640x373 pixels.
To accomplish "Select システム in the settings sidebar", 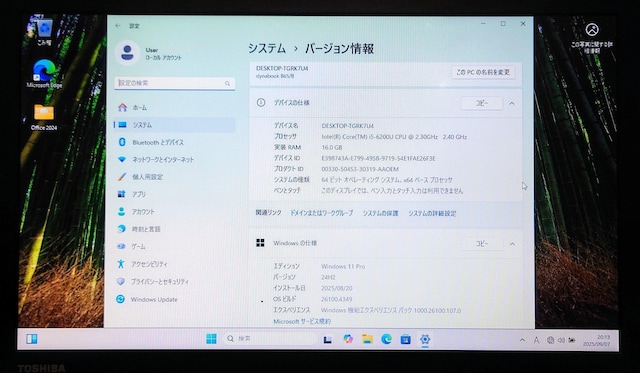I will coord(174,125).
